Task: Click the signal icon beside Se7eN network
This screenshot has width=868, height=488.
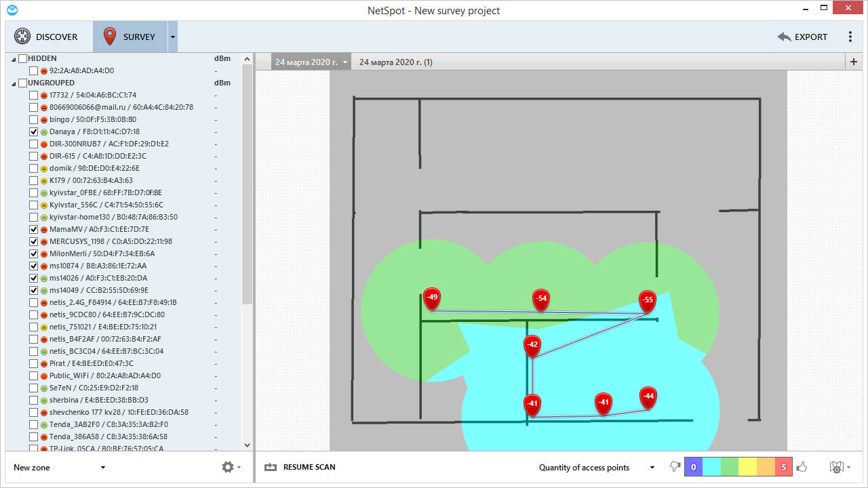Action: [44, 388]
